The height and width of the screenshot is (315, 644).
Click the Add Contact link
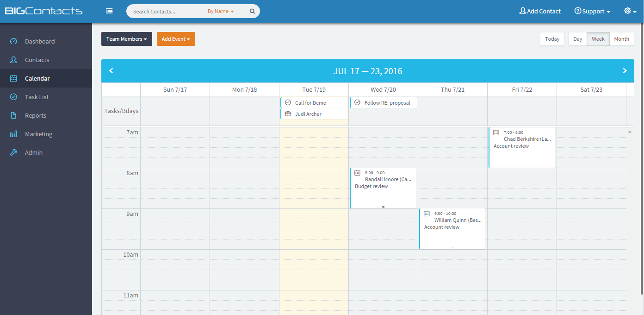click(539, 11)
